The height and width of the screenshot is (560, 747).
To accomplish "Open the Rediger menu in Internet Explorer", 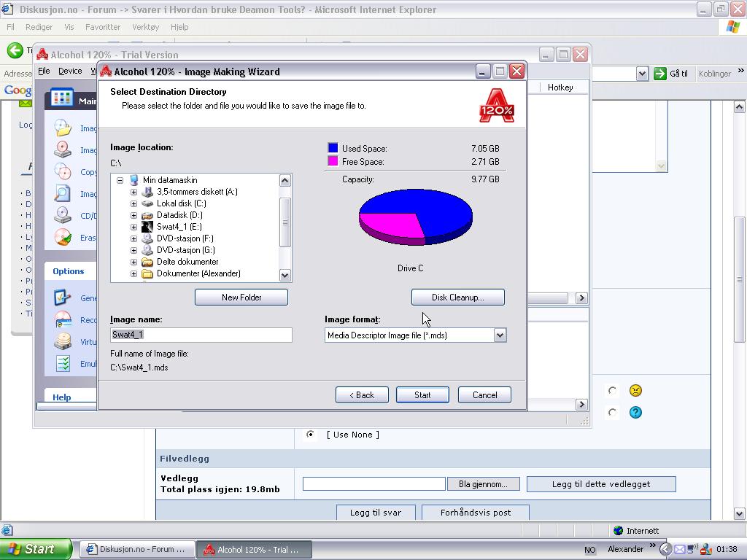I will (x=39, y=27).
